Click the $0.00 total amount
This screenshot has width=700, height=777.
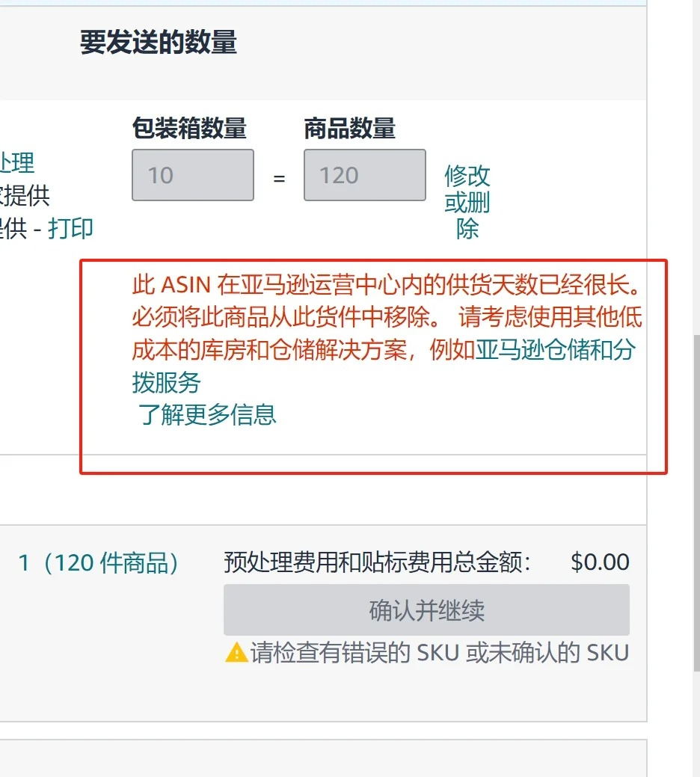pyautogui.click(x=600, y=562)
